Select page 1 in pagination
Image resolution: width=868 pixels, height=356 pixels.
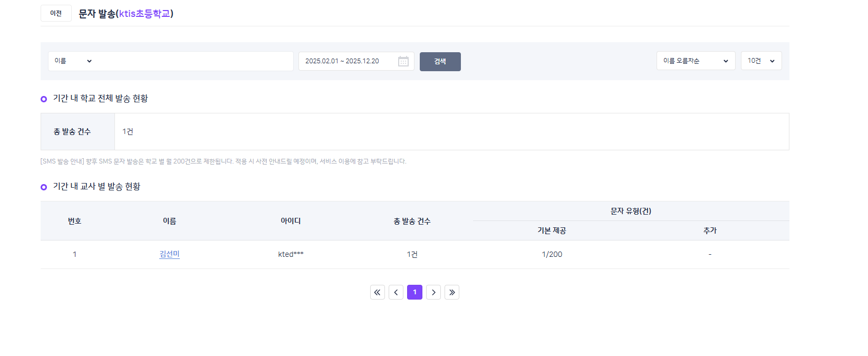tap(414, 292)
